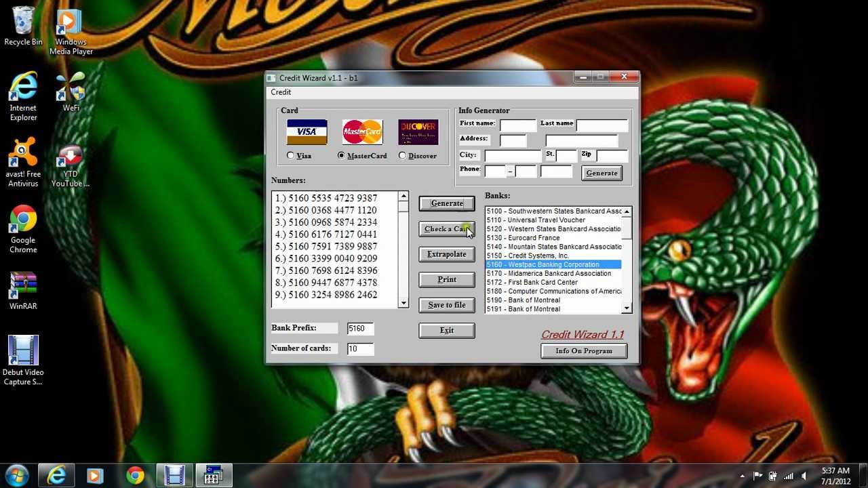Click the Discover card logo
Screen dimensions: 868x488
pyautogui.click(x=418, y=132)
